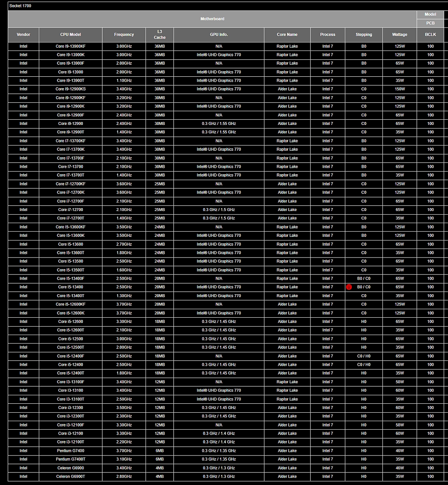
Task: Click the CPU Model column header
Action: click(x=71, y=35)
